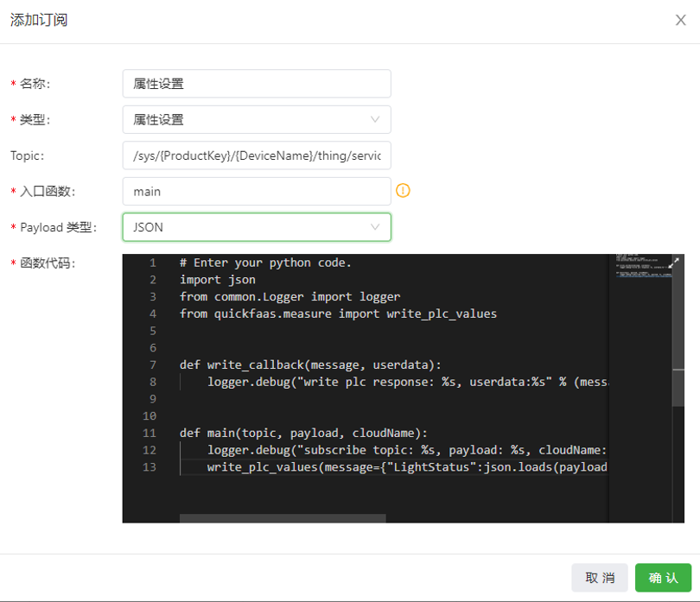Click the editor horizontal scrollbar
700x602 pixels.
point(283,518)
